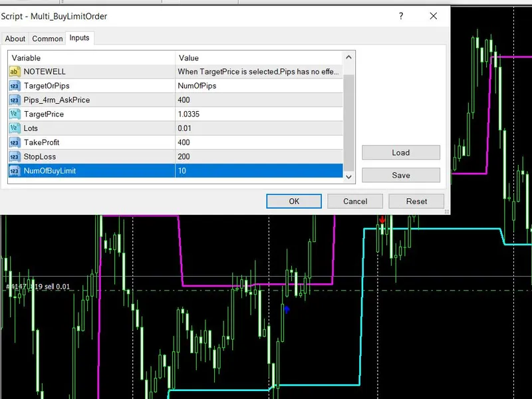The image size is (532, 399).
Task: Select the NumOfBuyLimit variable name
Action: (49, 171)
